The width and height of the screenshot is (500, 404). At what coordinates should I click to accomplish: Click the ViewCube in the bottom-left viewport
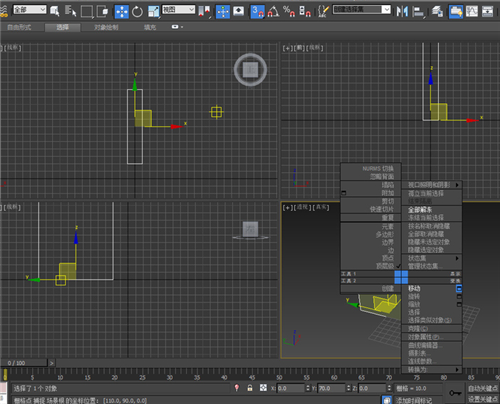250,230
